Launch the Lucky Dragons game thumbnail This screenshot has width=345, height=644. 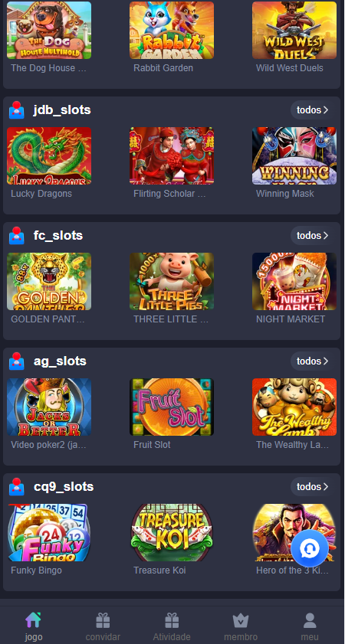coord(49,155)
